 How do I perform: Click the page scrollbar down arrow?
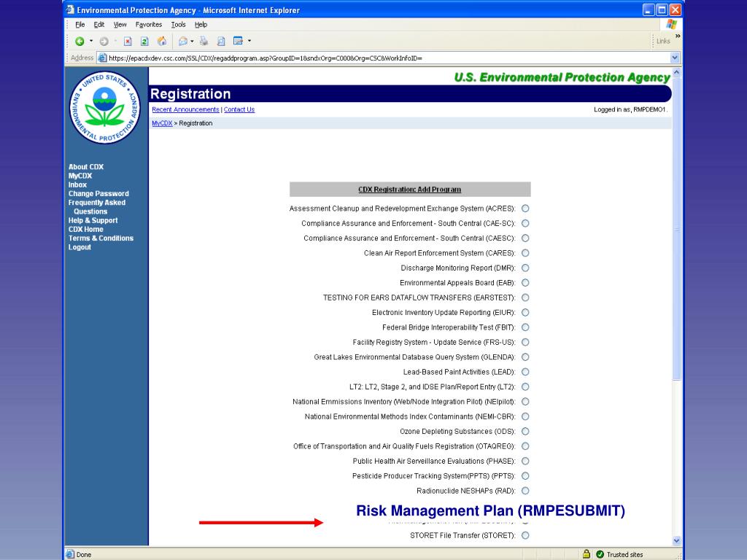click(x=676, y=540)
